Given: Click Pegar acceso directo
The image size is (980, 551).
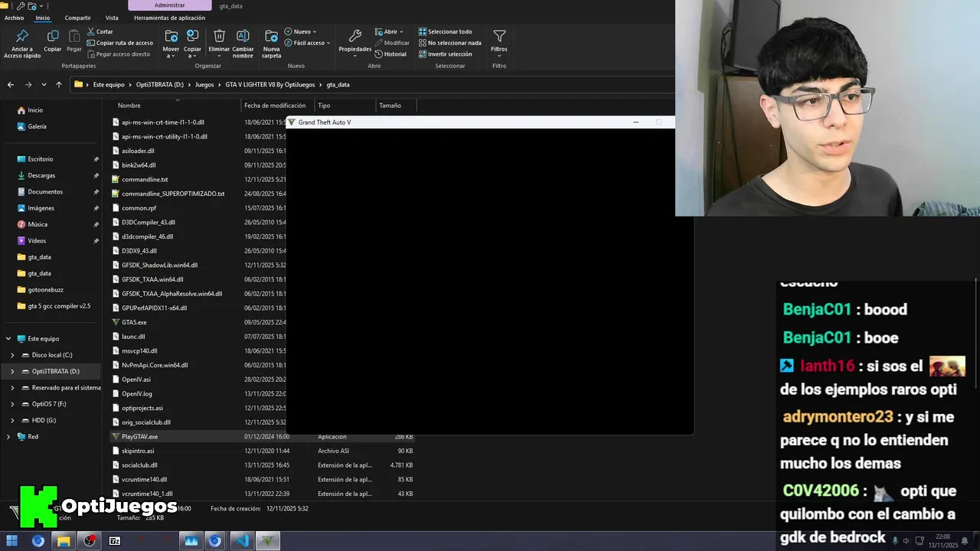Looking at the screenshot, I should [x=118, y=54].
